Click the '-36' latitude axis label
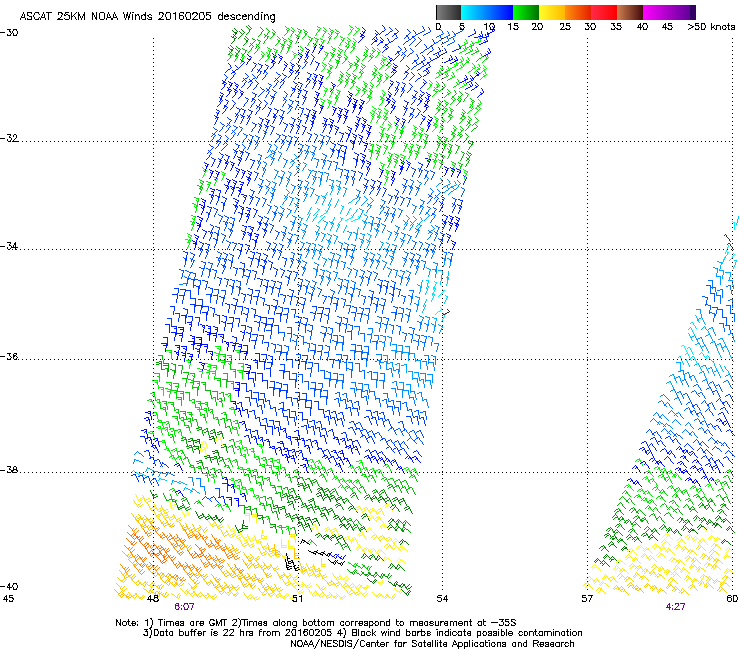This screenshot has height=650, width=740. pos(9,356)
